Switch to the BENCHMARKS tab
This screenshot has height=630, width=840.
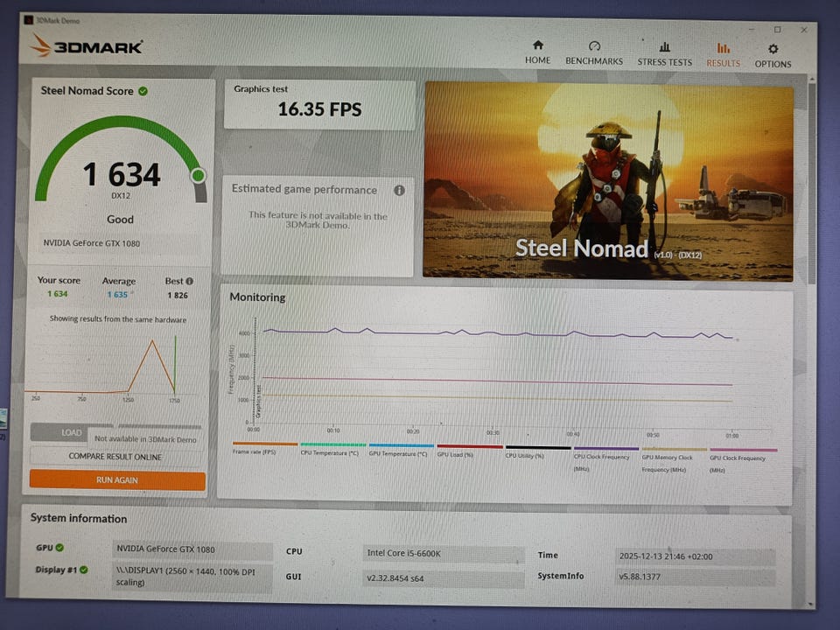pyautogui.click(x=594, y=53)
